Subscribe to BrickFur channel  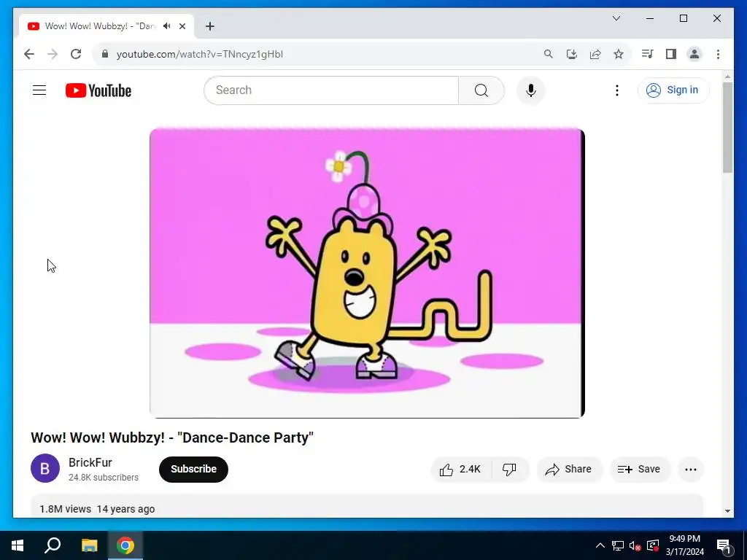click(193, 469)
